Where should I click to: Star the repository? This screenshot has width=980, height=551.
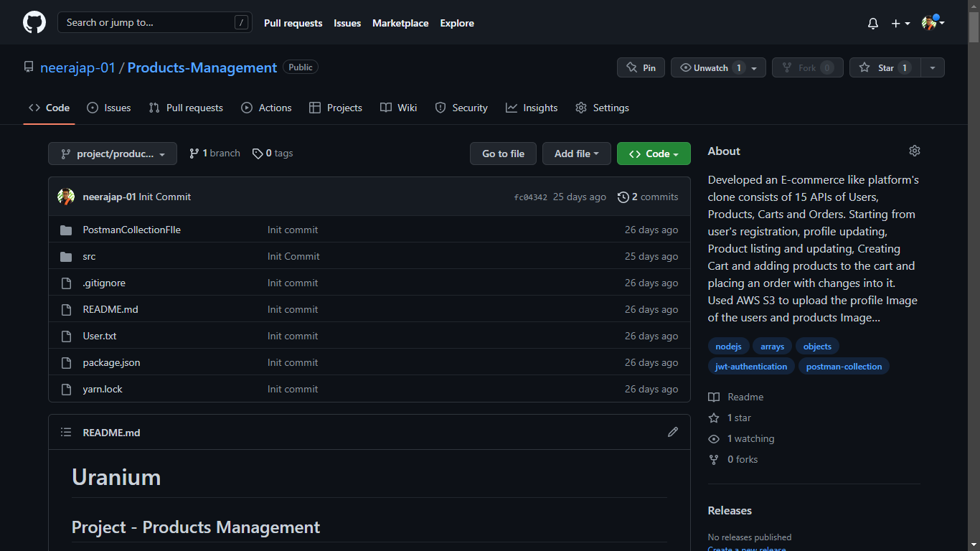click(x=885, y=67)
